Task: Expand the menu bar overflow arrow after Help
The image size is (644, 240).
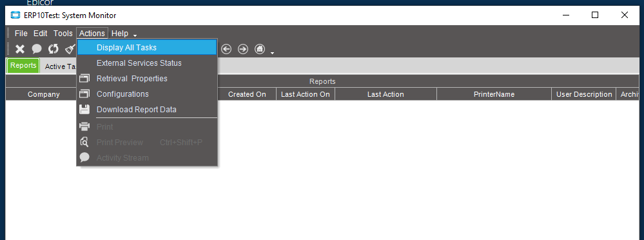Action: click(x=135, y=35)
